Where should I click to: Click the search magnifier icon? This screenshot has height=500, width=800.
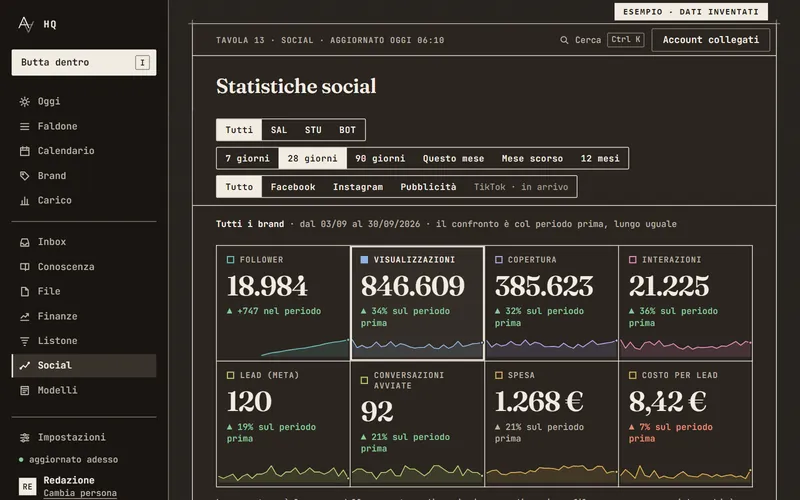(x=564, y=40)
